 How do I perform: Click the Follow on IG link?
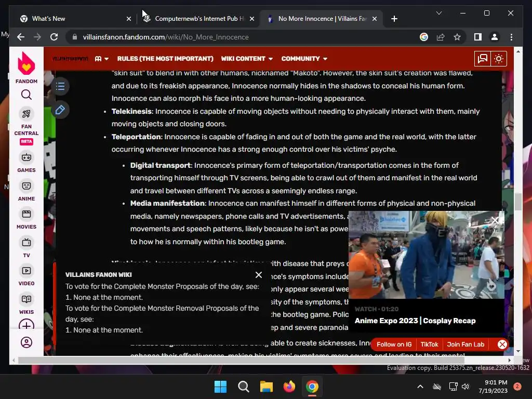coord(394,344)
